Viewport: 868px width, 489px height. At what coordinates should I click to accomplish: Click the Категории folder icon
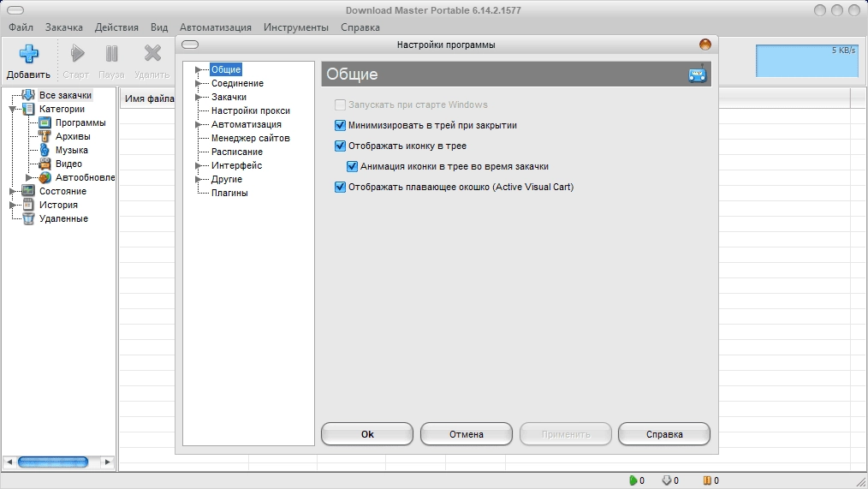pos(28,109)
